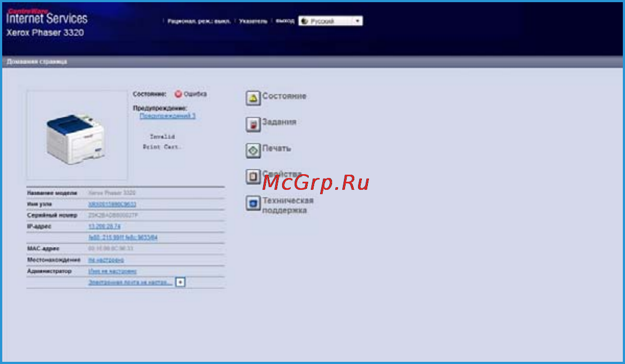Click the Задания text label
Image resolution: width=625 pixels, height=364 pixels.
[279, 122]
